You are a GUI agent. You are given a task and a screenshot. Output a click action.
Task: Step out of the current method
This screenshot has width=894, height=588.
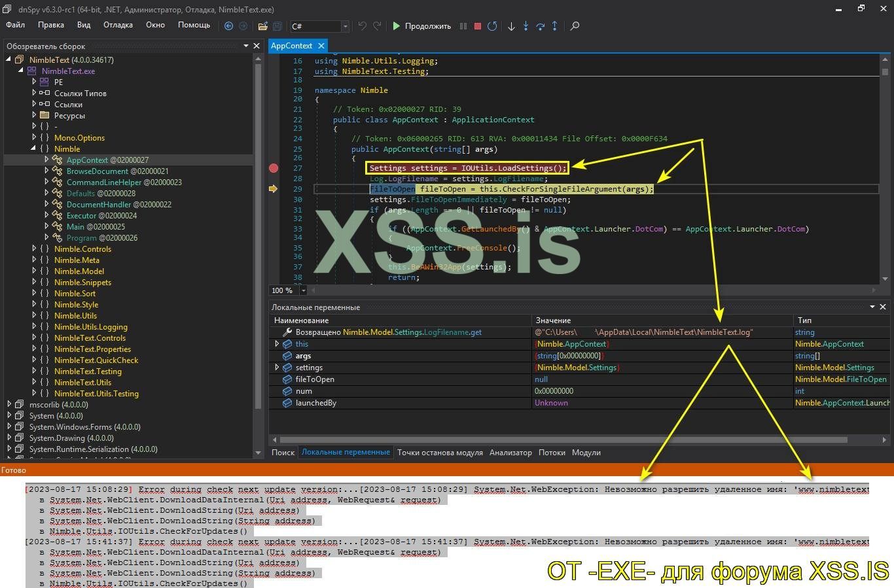pyautogui.click(x=554, y=26)
